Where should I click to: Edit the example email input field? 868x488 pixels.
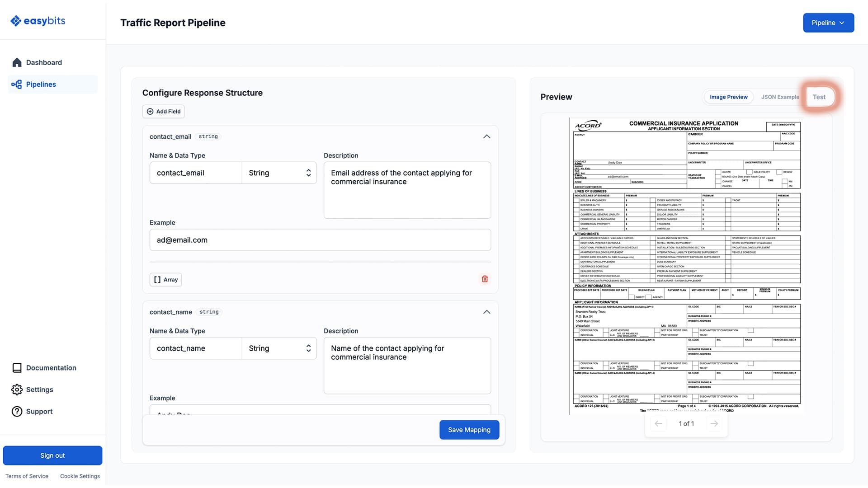[x=320, y=240]
